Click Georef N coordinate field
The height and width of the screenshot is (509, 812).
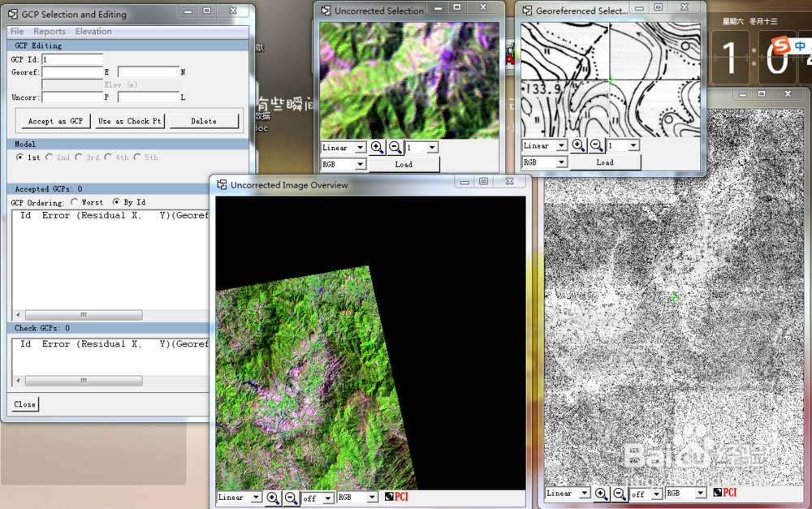tap(148, 71)
